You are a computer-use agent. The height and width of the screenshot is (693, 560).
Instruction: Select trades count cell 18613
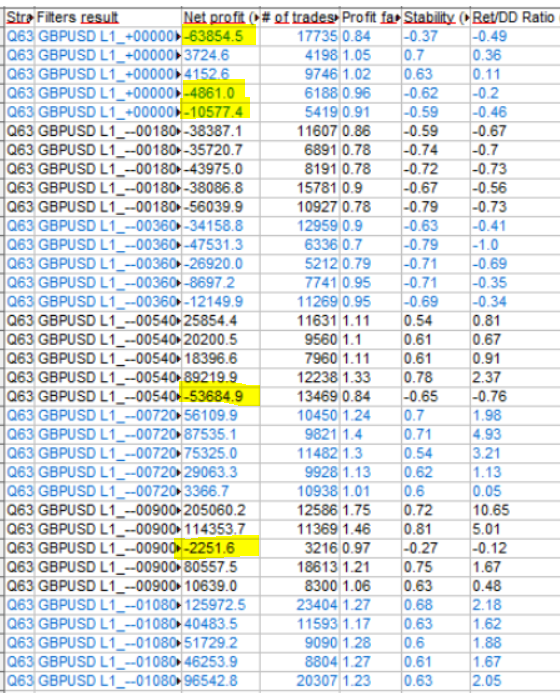[299, 567]
